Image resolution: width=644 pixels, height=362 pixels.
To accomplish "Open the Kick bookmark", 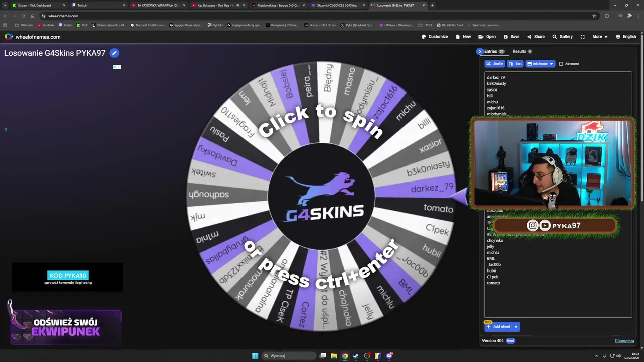I will point(82,25).
